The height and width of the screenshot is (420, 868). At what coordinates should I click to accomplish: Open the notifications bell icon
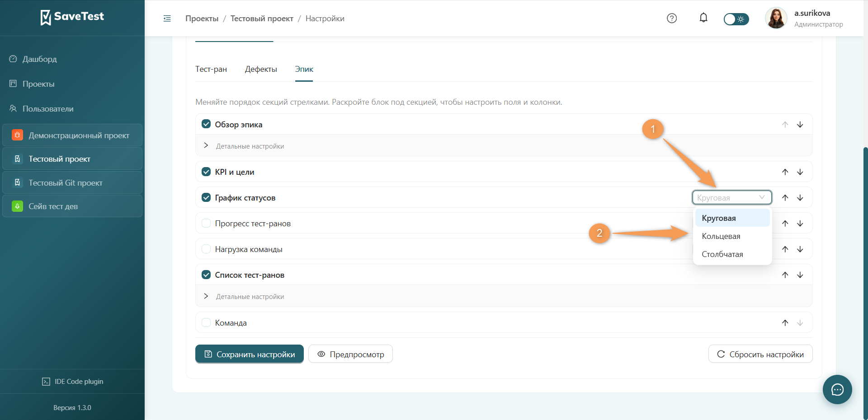tap(703, 18)
